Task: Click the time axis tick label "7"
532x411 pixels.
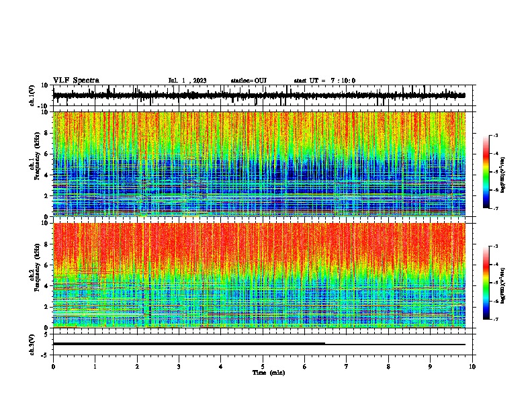Action: pos(347,367)
